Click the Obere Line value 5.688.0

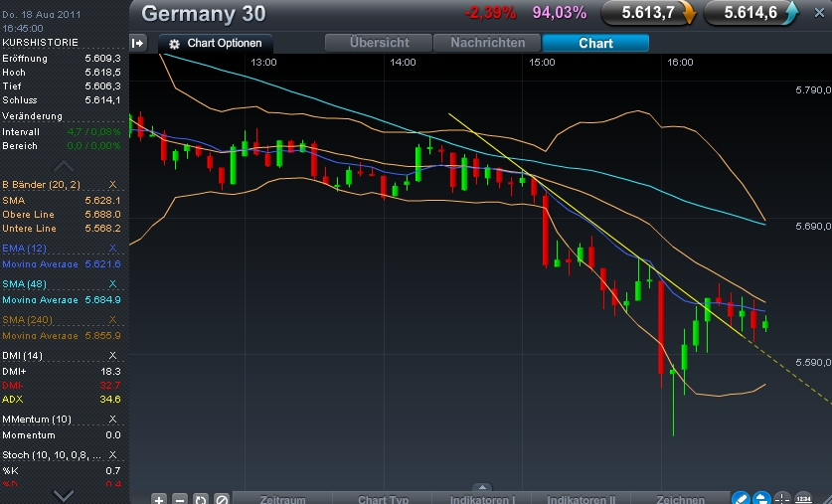(x=103, y=215)
